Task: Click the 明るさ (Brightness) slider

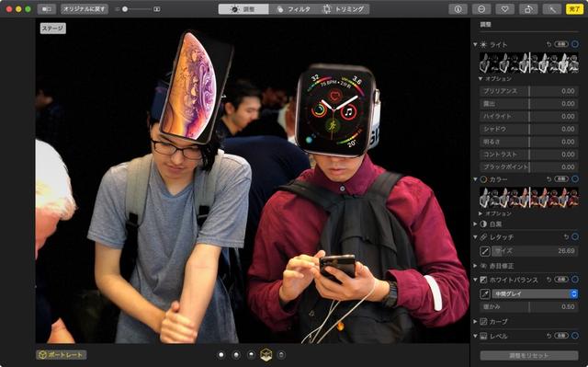Action: [529, 142]
